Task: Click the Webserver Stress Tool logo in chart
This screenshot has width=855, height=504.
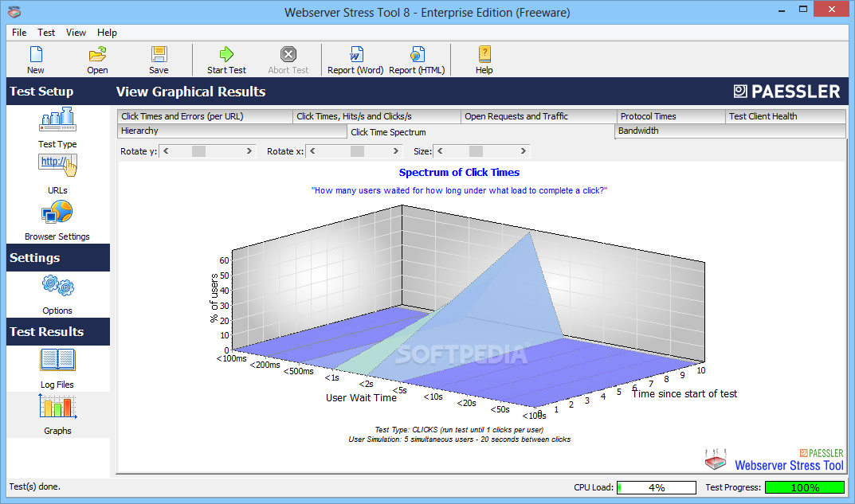Action: (775, 460)
